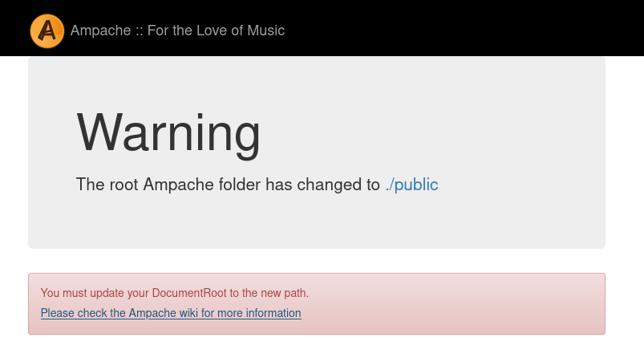Click the "Ampache :: For the Love of Music" title
Screen dimensions: 644x358
point(177,31)
